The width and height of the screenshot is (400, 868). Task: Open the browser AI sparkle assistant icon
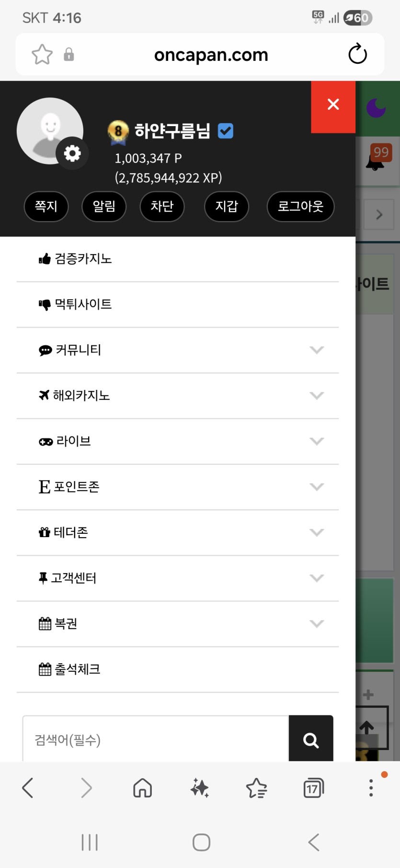pyautogui.click(x=200, y=788)
